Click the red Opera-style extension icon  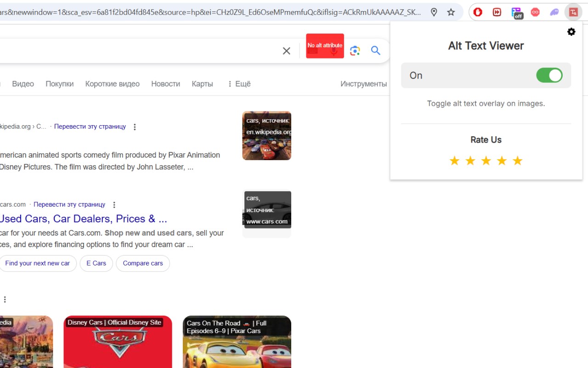coord(478,12)
